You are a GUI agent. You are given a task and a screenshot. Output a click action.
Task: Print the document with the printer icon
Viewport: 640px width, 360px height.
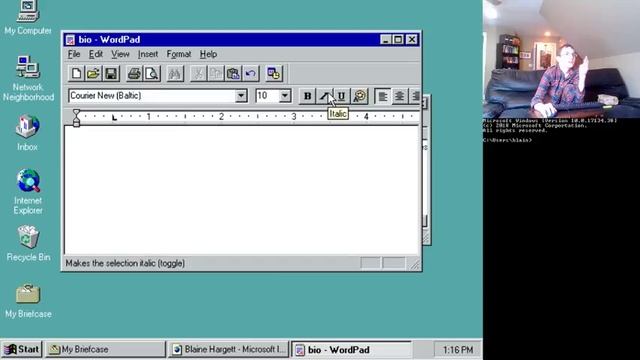(x=134, y=74)
